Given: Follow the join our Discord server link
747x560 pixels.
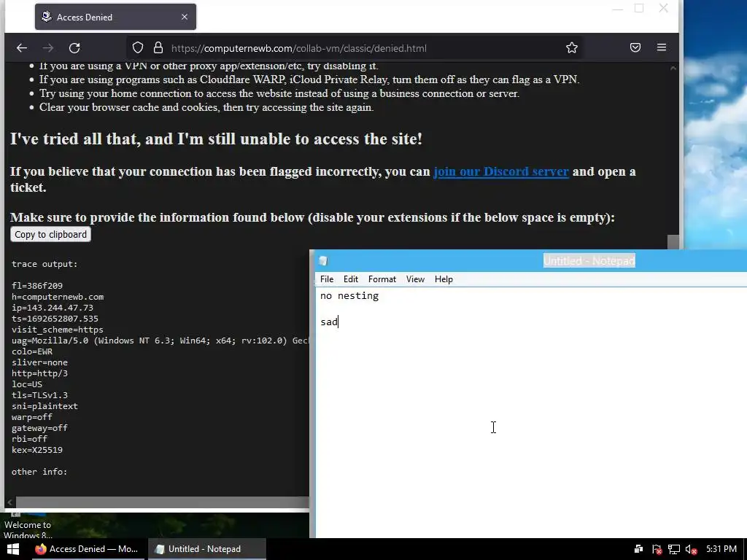Looking at the screenshot, I should click(500, 171).
